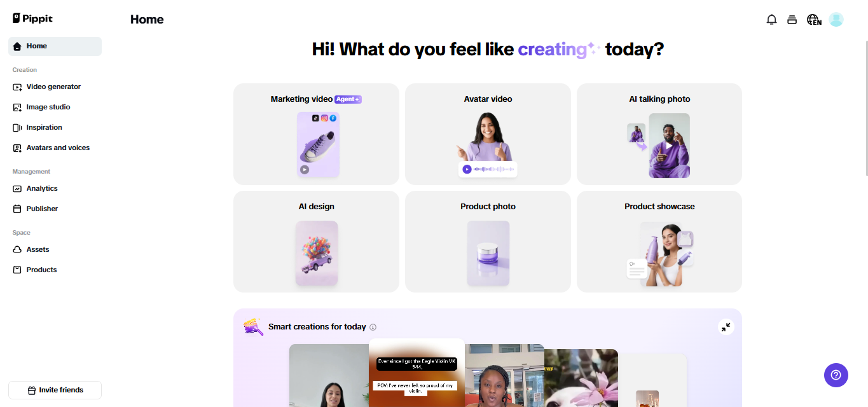Open Video generator in sidebar
The height and width of the screenshot is (407, 868).
tap(55, 86)
